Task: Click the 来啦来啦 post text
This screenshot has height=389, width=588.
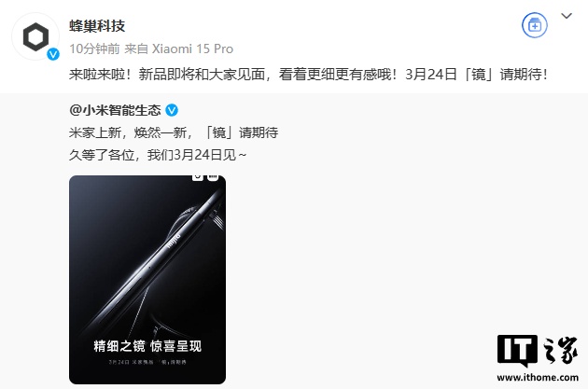Action: 308,75
